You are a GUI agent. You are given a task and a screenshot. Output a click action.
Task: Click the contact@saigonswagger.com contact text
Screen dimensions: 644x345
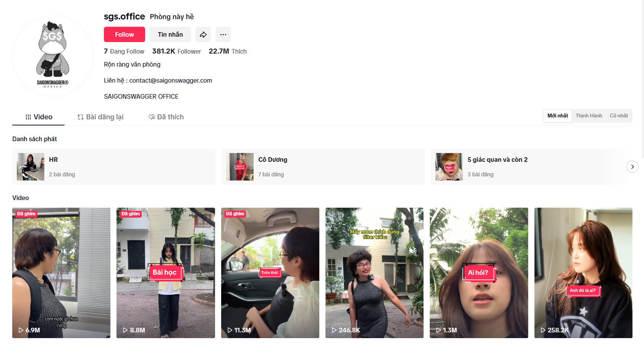tap(171, 80)
